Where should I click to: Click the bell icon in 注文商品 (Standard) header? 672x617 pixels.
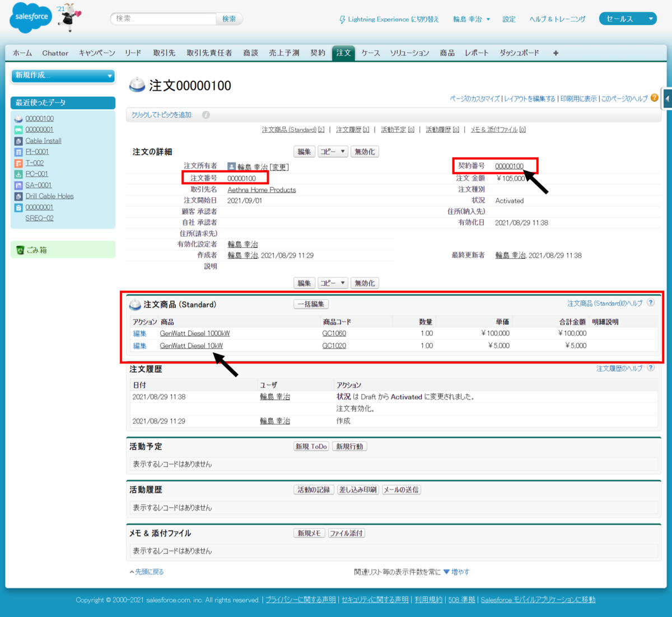(x=135, y=305)
